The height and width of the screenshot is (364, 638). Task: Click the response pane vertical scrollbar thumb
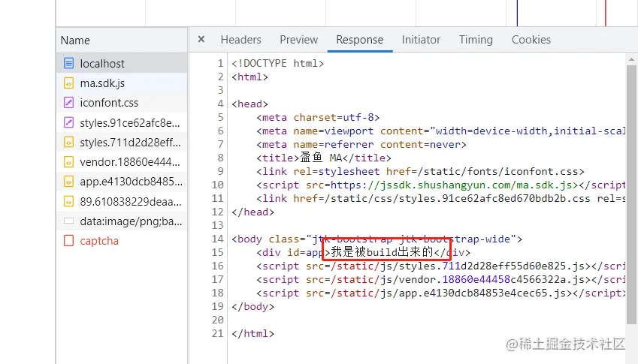631,194
